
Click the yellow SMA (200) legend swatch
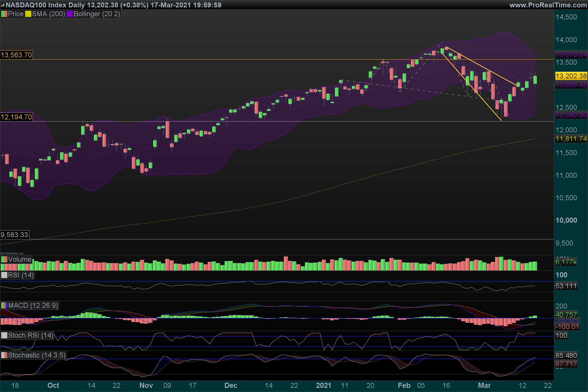point(28,14)
